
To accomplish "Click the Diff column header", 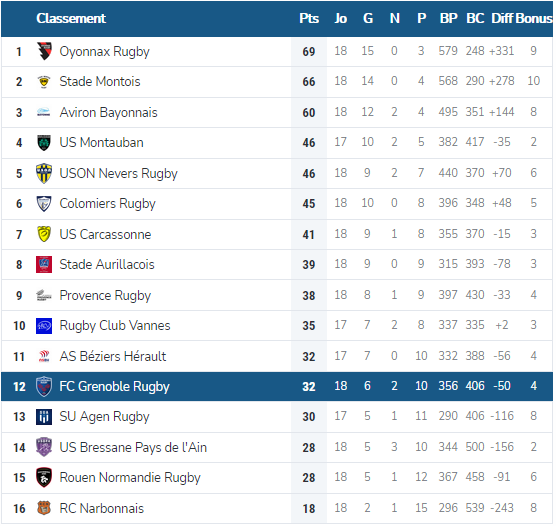I will pyautogui.click(x=502, y=18).
